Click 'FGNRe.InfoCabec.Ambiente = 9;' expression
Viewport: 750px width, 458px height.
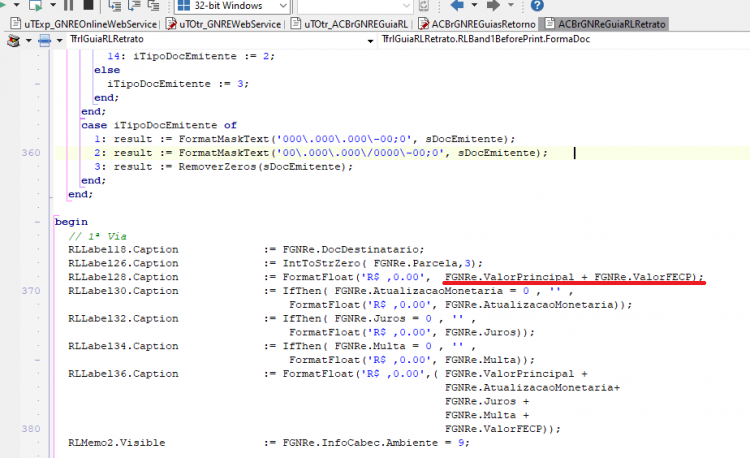pyautogui.click(x=376, y=443)
